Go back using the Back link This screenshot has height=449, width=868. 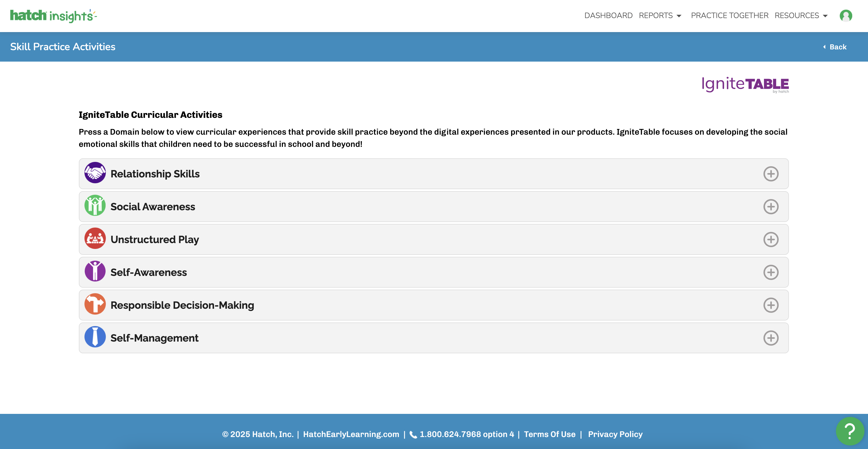(x=835, y=47)
